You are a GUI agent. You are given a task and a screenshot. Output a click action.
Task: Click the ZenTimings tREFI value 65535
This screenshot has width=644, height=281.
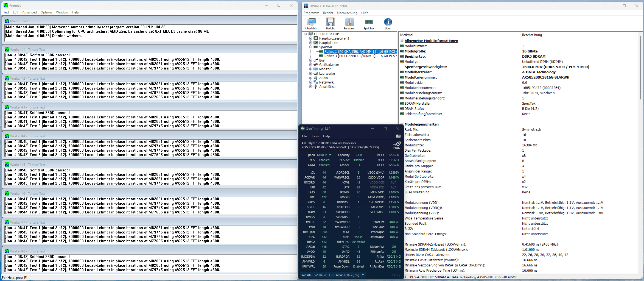(x=358, y=237)
